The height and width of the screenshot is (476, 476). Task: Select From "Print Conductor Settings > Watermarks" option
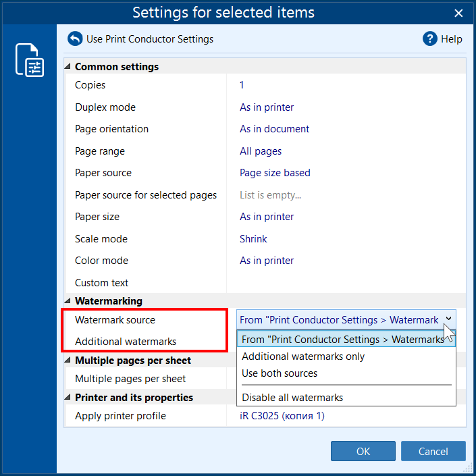[346, 339]
